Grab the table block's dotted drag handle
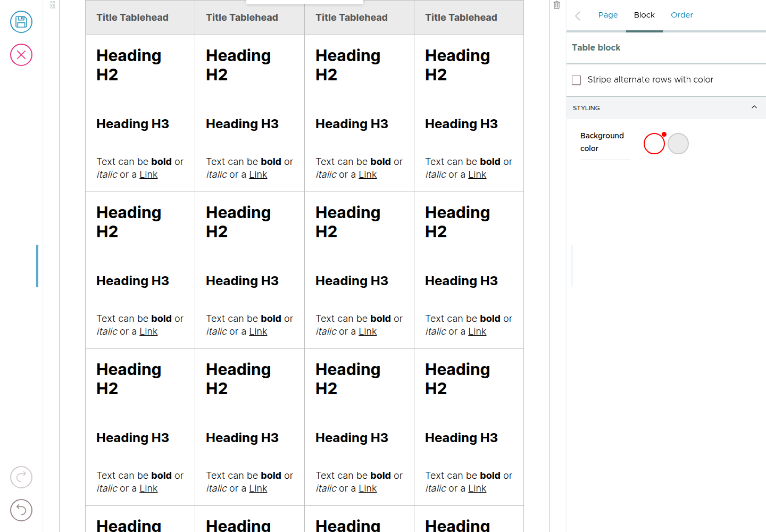The width and height of the screenshot is (766, 532). 53,5
